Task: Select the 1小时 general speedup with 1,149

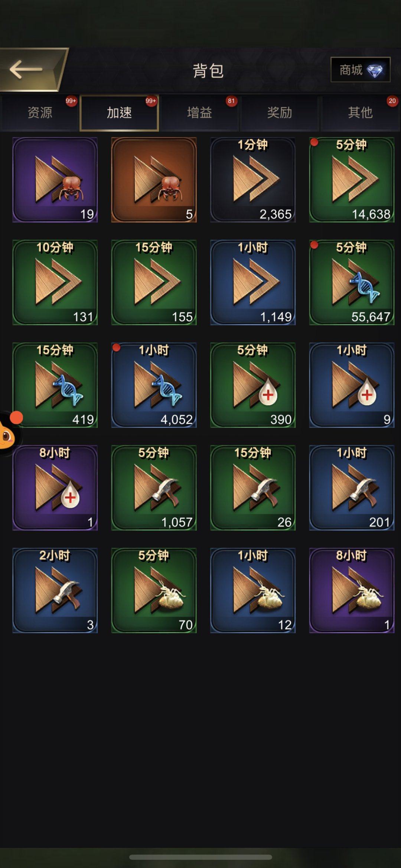Action: click(253, 282)
